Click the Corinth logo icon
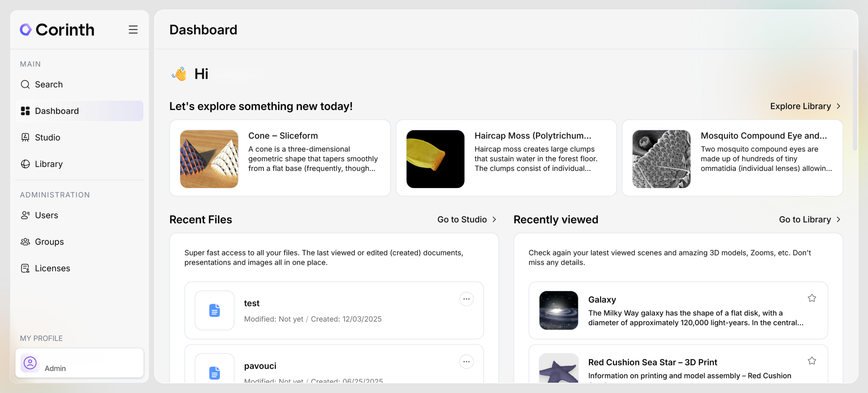This screenshot has height=393, width=868. [x=26, y=30]
